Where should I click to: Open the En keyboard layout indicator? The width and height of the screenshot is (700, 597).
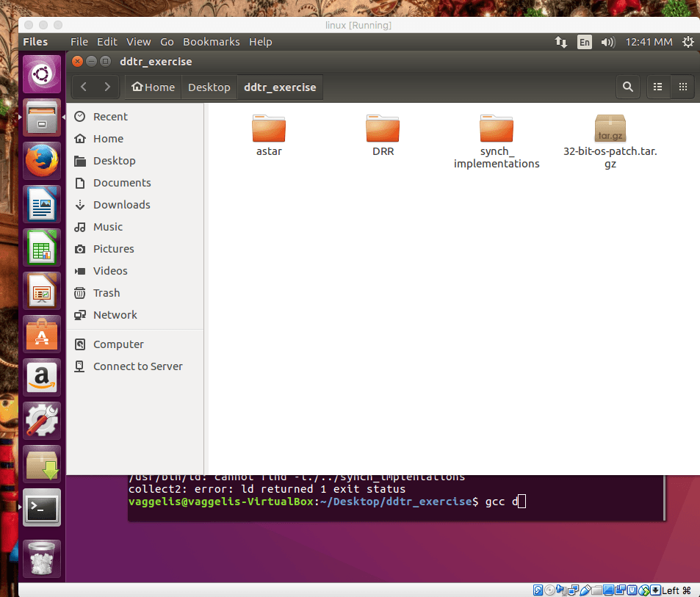pos(584,42)
